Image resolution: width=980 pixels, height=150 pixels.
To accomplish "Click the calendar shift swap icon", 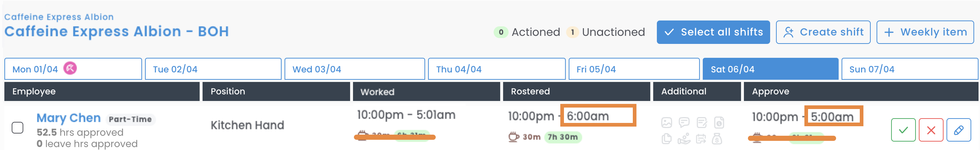I will (701, 139).
